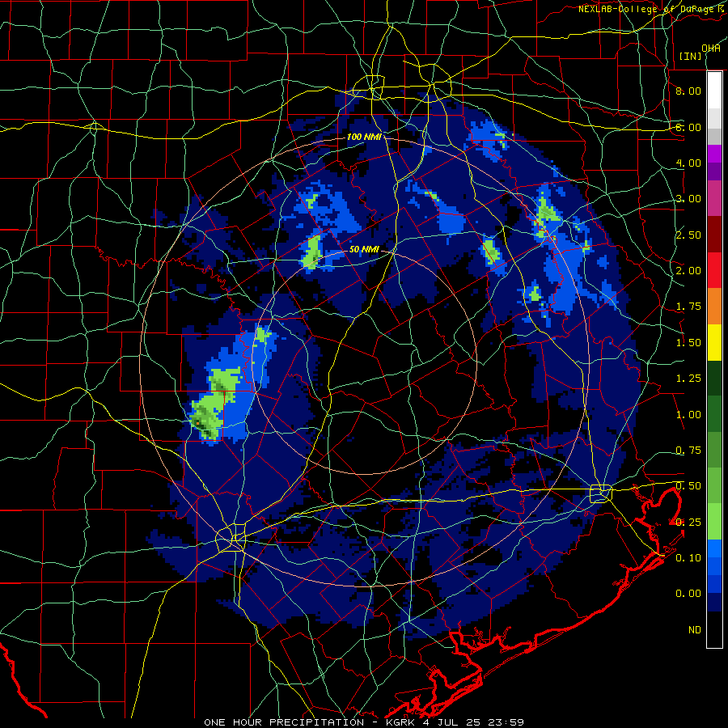
Task: Click the 'ND' legend label
Action: (x=695, y=630)
